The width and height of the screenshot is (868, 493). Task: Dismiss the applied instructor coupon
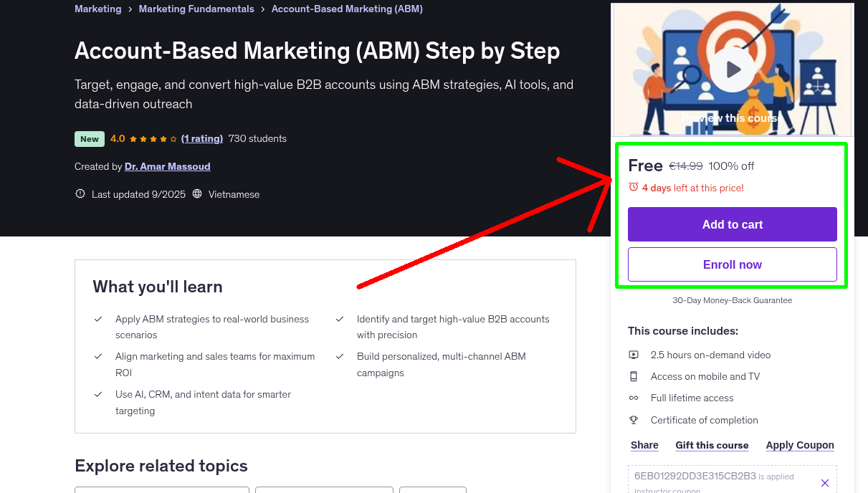[x=824, y=482]
